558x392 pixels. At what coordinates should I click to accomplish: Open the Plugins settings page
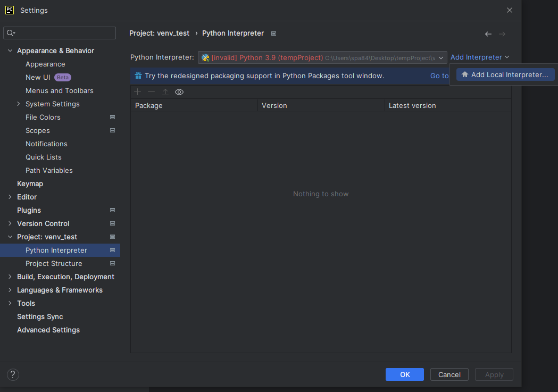29,210
